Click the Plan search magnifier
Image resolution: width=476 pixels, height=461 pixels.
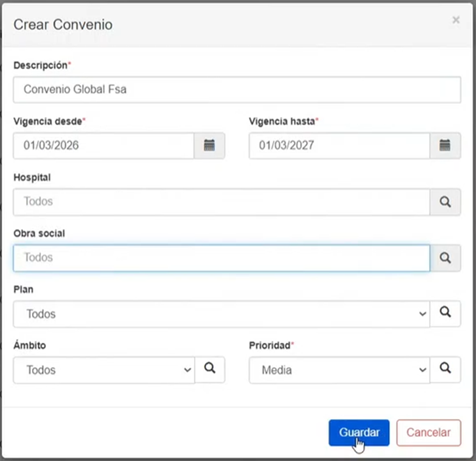click(x=445, y=314)
